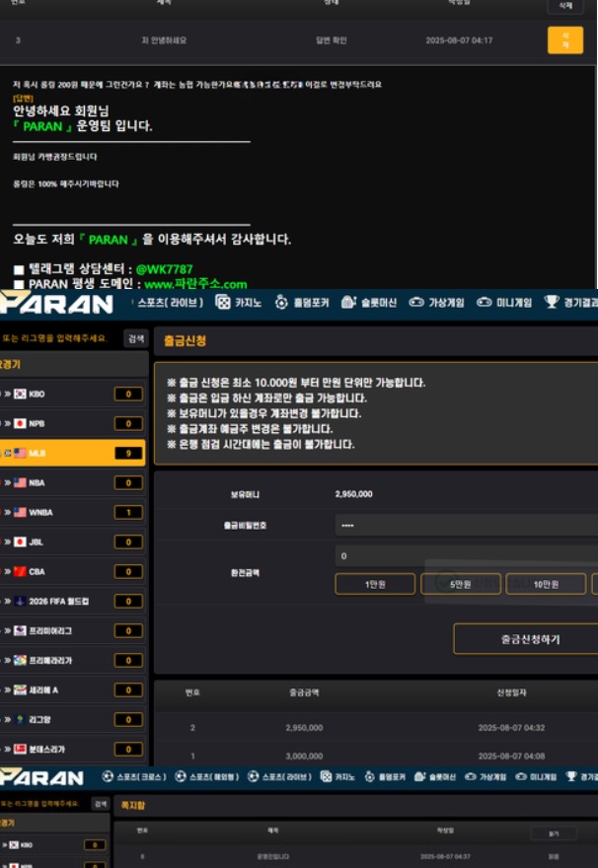
Task: Click the league logo beside 프리미어리그
Action: pyautogui.click(x=20, y=630)
